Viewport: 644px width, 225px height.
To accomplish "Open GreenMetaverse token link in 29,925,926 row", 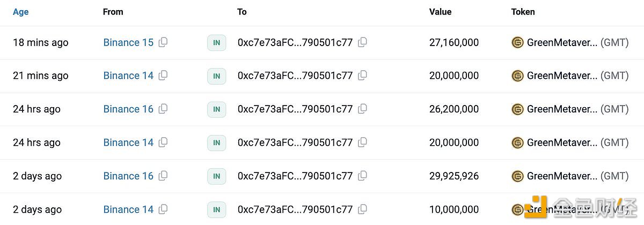I will coord(562,176).
